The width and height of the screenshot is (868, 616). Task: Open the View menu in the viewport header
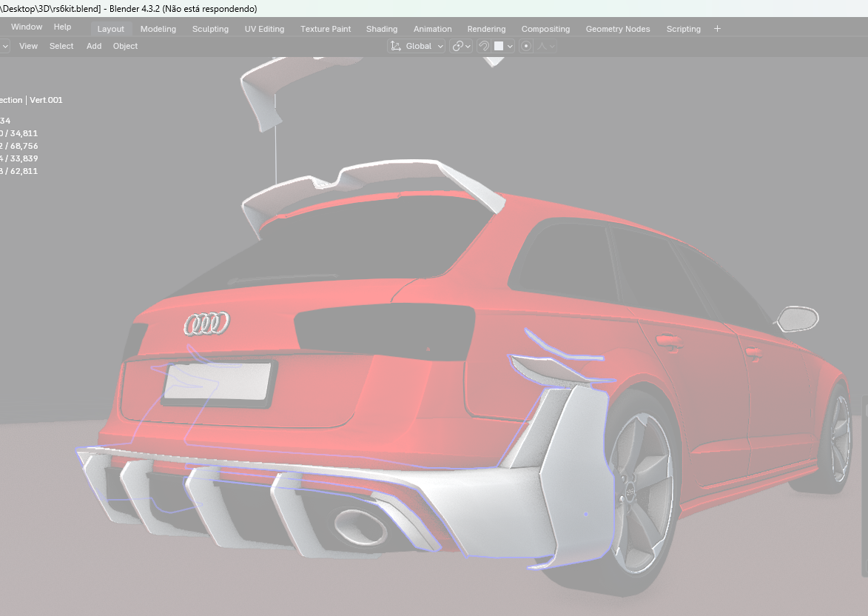(x=28, y=46)
